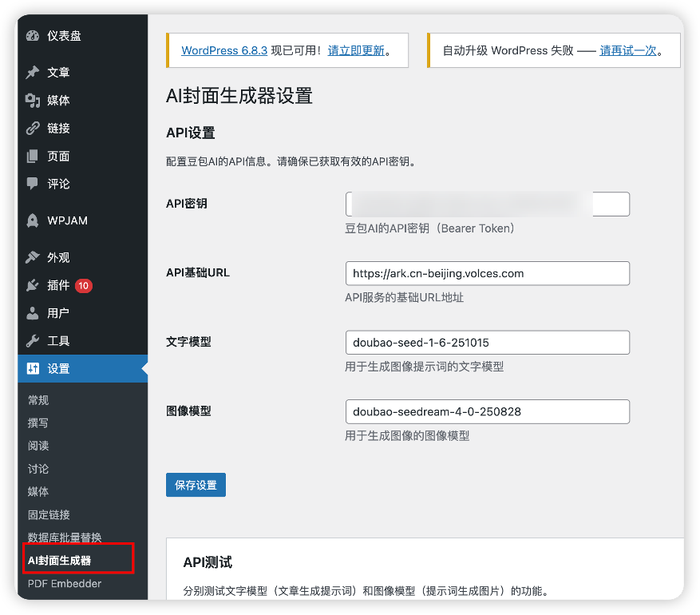The image size is (700, 615).
Task: Open the 常规 settings submenu entry
Action: 38,399
